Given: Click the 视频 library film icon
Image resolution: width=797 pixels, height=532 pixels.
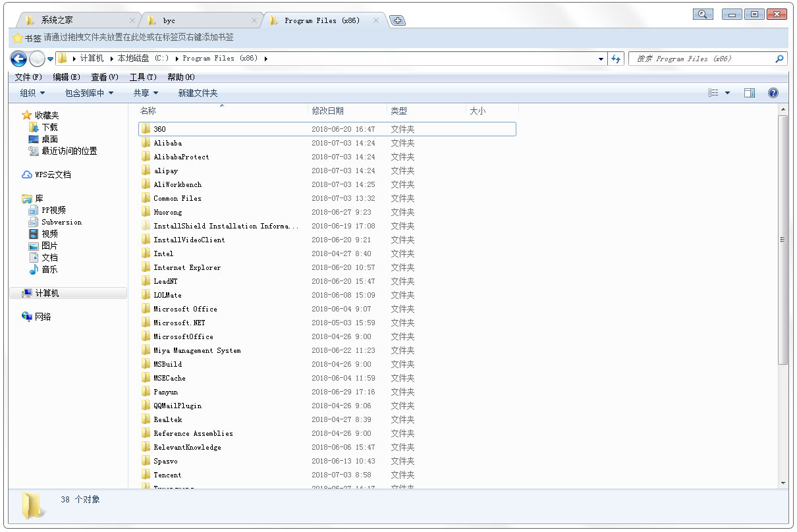Looking at the screenshot, I should click(x=34, y=234).
